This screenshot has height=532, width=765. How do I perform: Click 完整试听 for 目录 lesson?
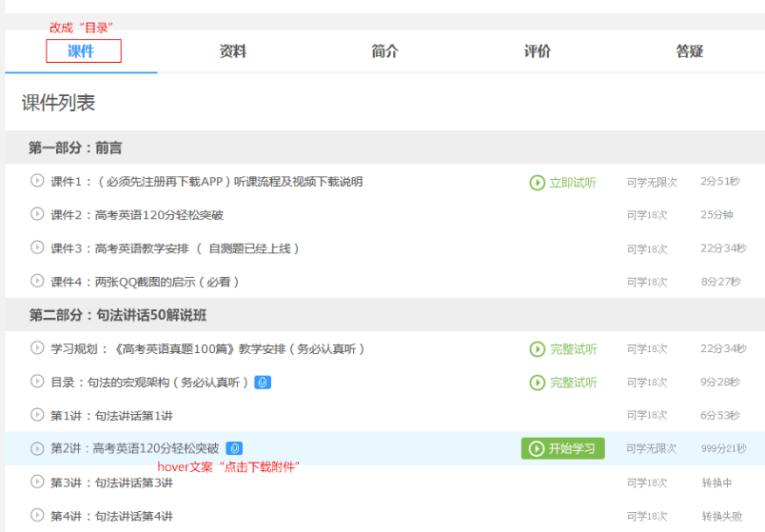(563, 383)
